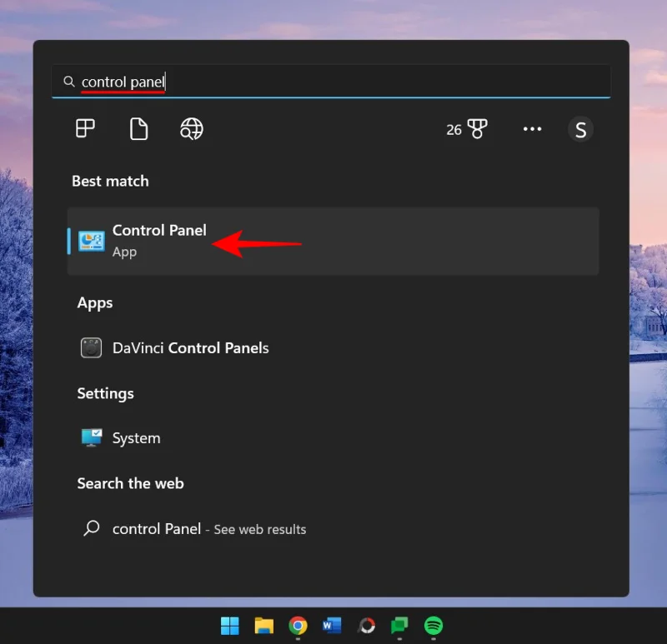The image size is (667, 644).
Task: Switch to the Apps search filter
Action: pyautogui.click(x=87, y=129)
